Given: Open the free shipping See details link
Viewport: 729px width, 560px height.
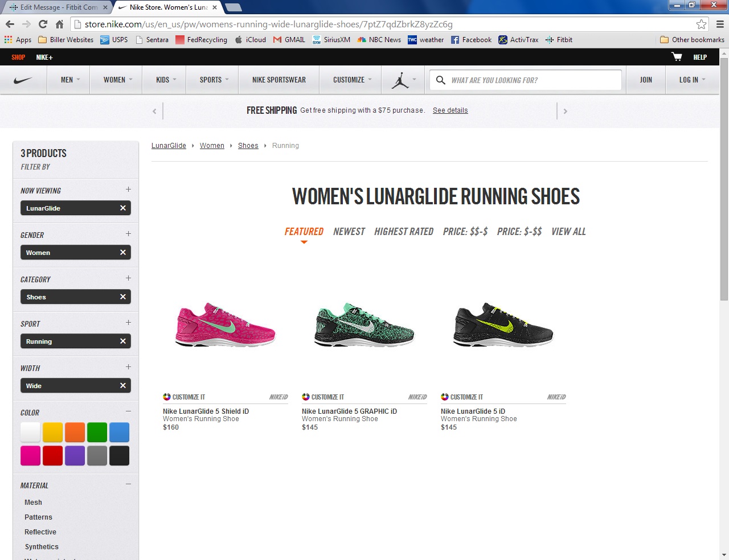Looking at the screenshot, I should (x=450, y=110).
